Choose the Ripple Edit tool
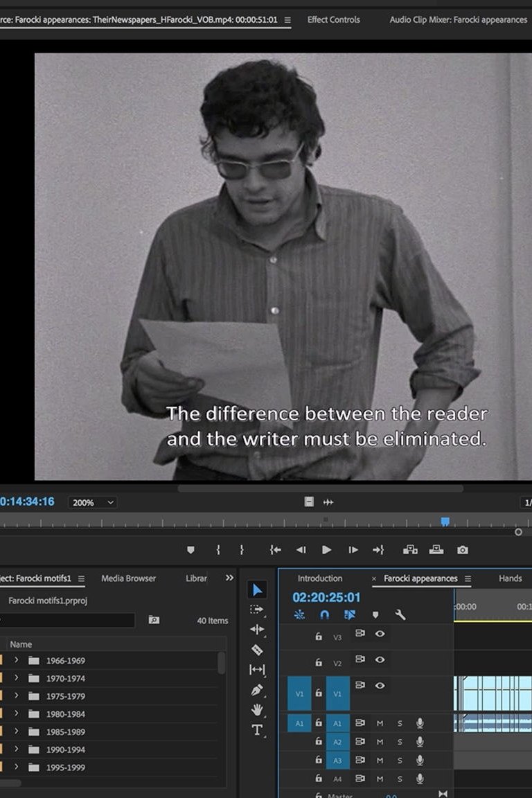The width and height of the screenshot is (532, 798). point(257,630)
